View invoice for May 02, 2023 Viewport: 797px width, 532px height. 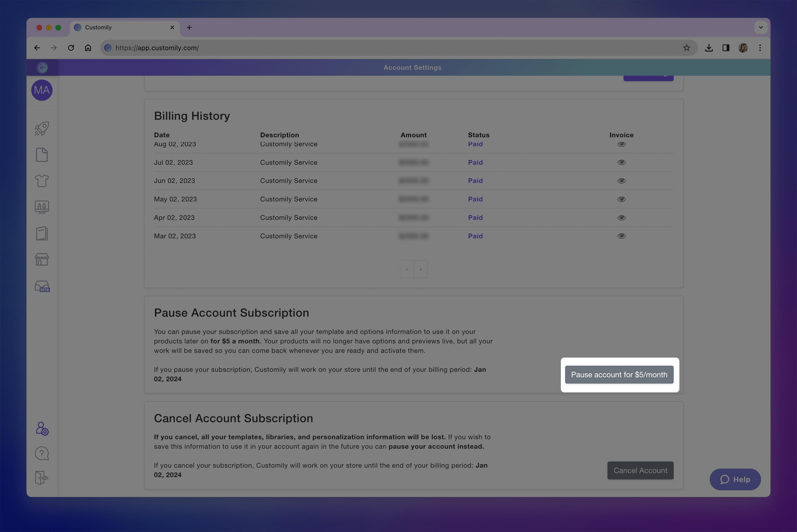(622, 199)
